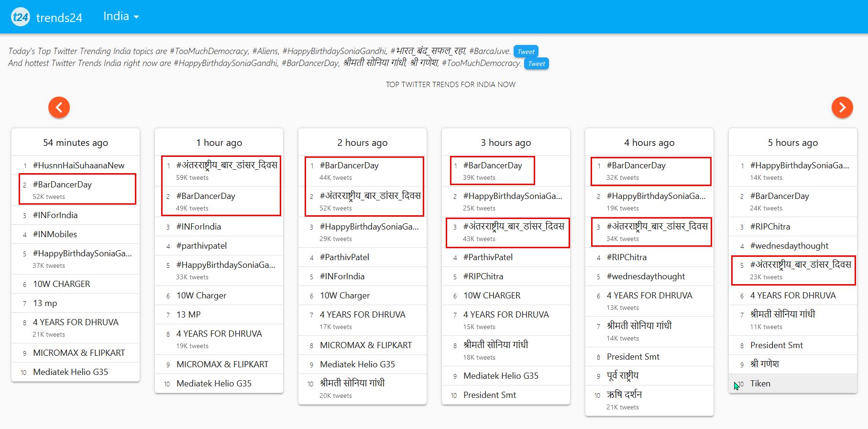Open the श्री गणेश trend
Viewport: 868px width, 429px height.
point(765,364)
